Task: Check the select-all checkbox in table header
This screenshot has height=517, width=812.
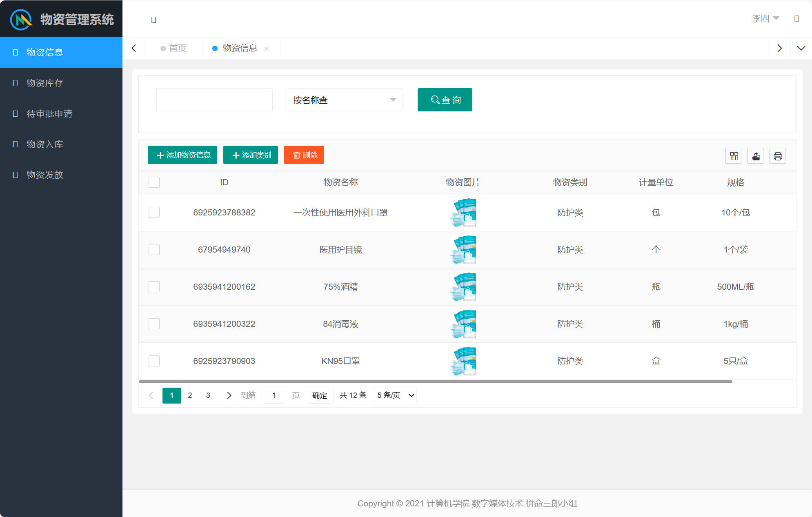Action: [x=154, y=182]
